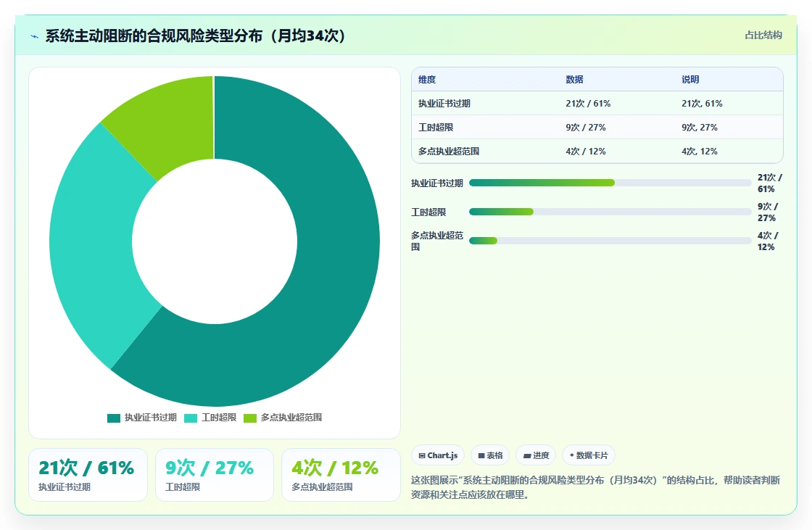This screenshot has width=812, height=530.
Task: Select the Chart.js tag chip
Action: [x=438, y=455]
